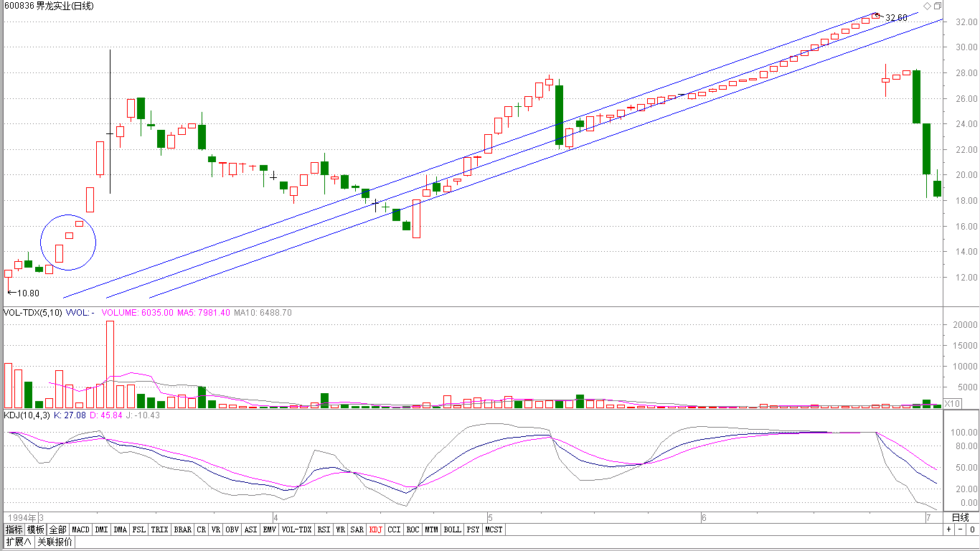The height and width of the screenshot is (551, 980).
Task: Select the CCI indicator
Action: click(395, 529)
